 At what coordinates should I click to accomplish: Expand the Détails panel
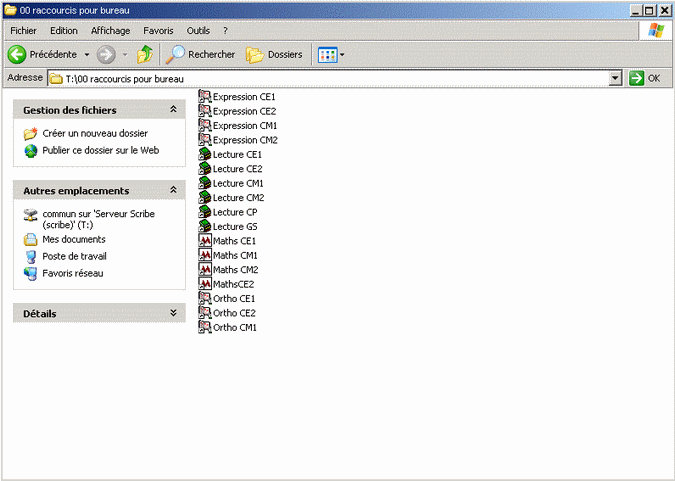point(173,313)
